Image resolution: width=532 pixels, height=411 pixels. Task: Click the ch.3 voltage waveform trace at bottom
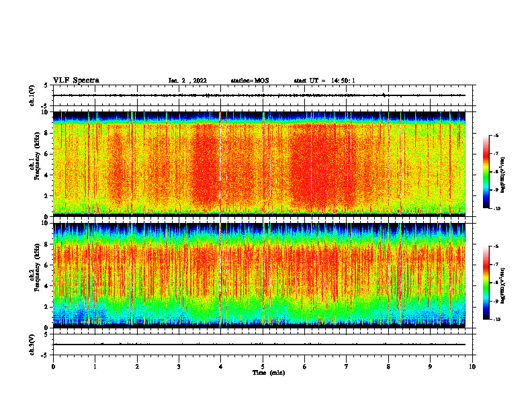[259, 345]
